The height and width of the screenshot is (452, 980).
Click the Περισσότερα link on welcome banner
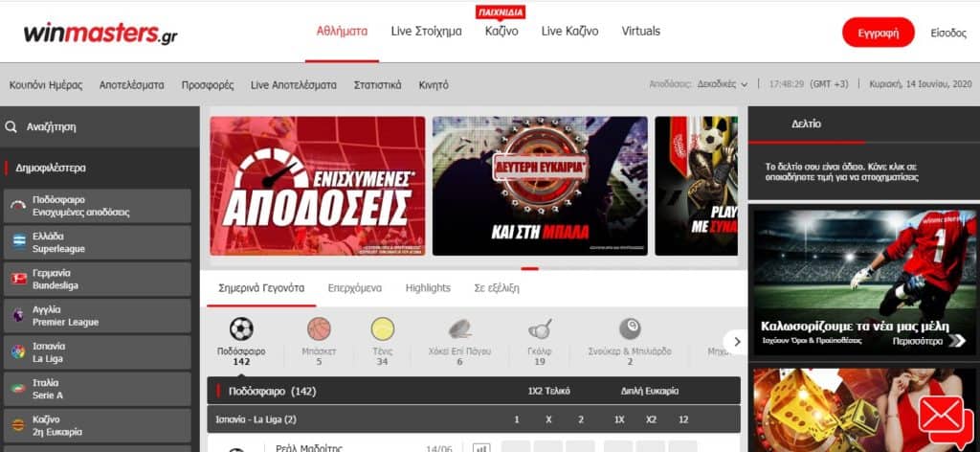click(x=929, y=341)
